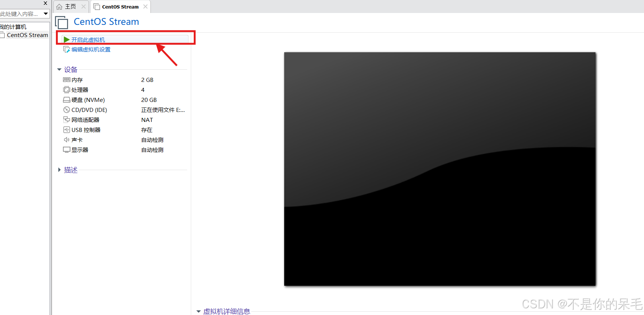The width and height of the screenshot is (644, 315).
Task: Select the CentOS Stream tab
Action: (x=120, y=7)
